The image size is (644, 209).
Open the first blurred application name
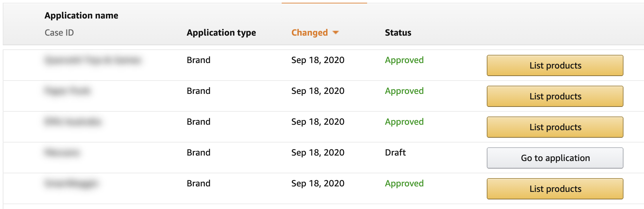[x=93, y=60]
